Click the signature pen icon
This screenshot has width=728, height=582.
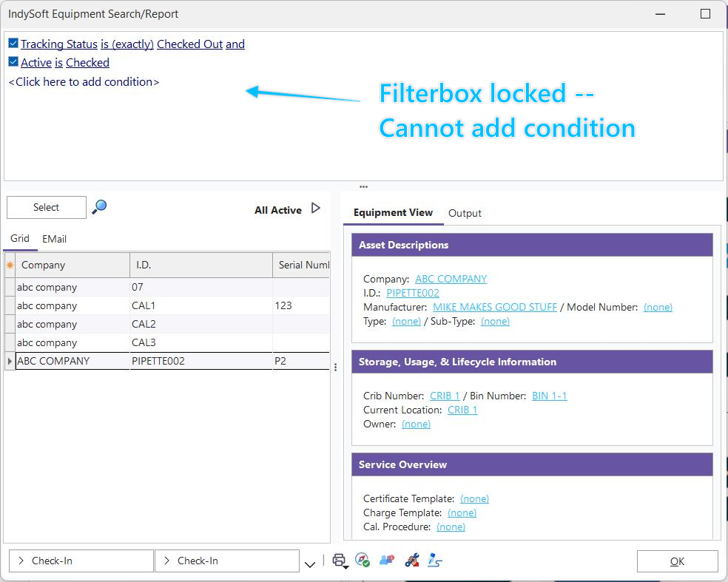point(435,561)
